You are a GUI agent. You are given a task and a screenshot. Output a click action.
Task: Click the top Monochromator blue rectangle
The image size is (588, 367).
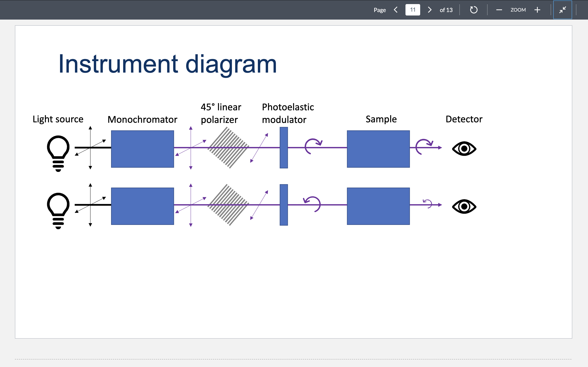[142, 149]
